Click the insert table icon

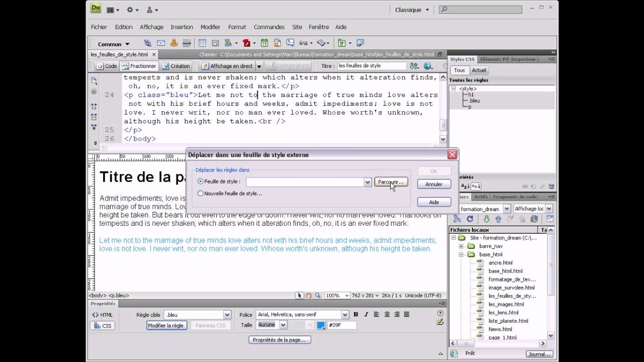click(x=202, y=43)
